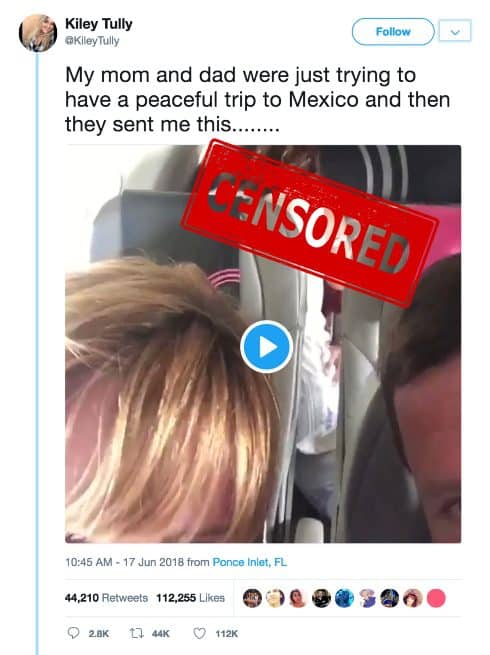Image resolution: width=490 pixels, height=655 pixels.
Task: Open the reply icon with 2.8K
Action: (x=74, y=633)
